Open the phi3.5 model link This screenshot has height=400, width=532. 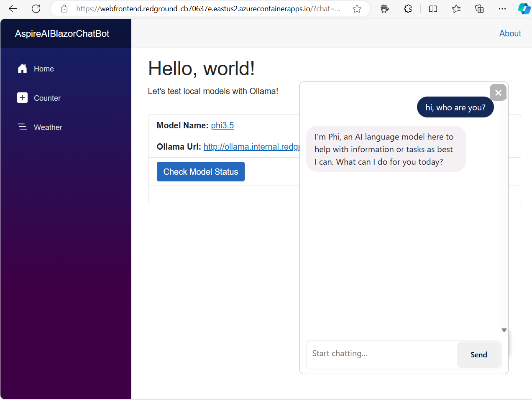click(223, 125)
